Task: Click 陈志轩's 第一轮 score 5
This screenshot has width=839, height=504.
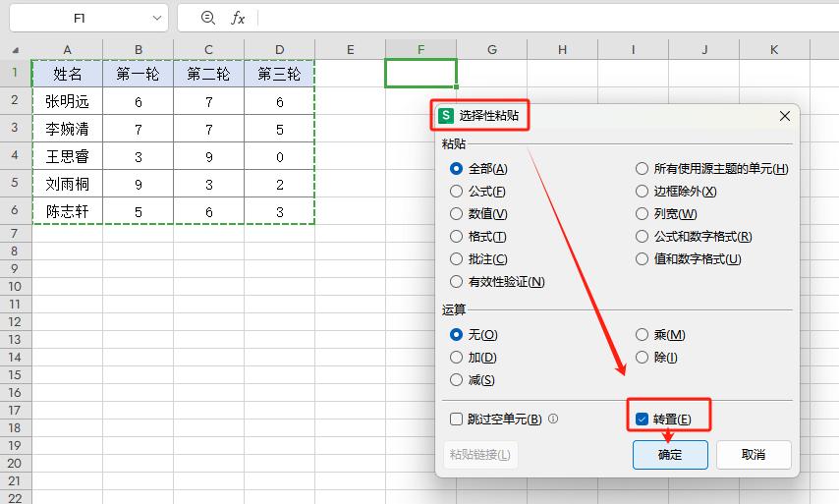Action: click(x=139, y=211)
